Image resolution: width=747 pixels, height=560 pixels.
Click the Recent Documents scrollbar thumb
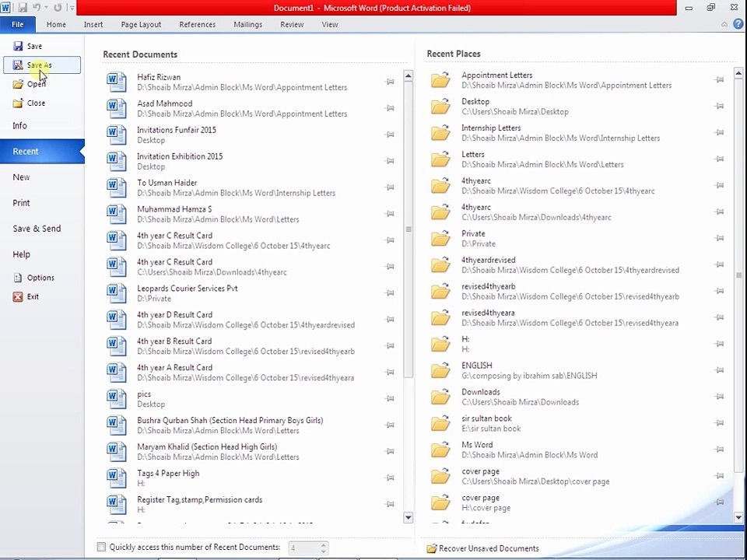pyautogui.click(x=409, y=229)
